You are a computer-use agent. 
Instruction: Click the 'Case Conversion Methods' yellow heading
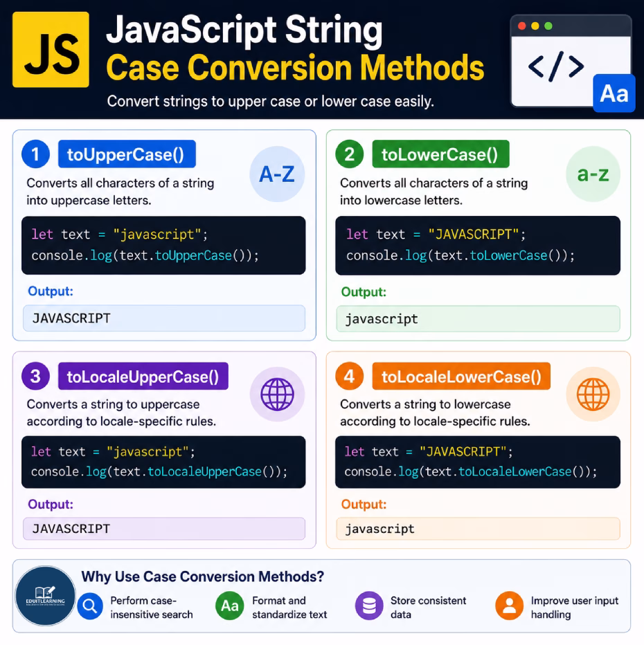pos(295,68)
